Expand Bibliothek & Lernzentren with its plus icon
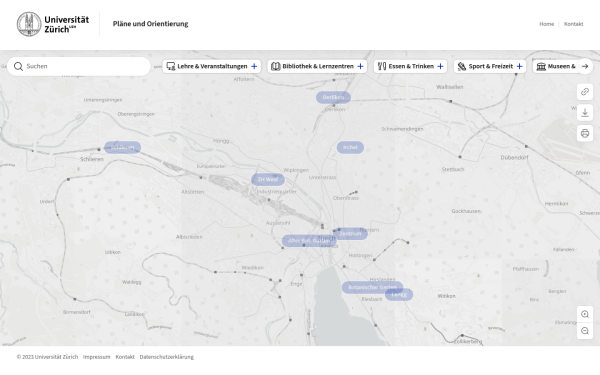600x375 pixels. (x=360, y=67)
